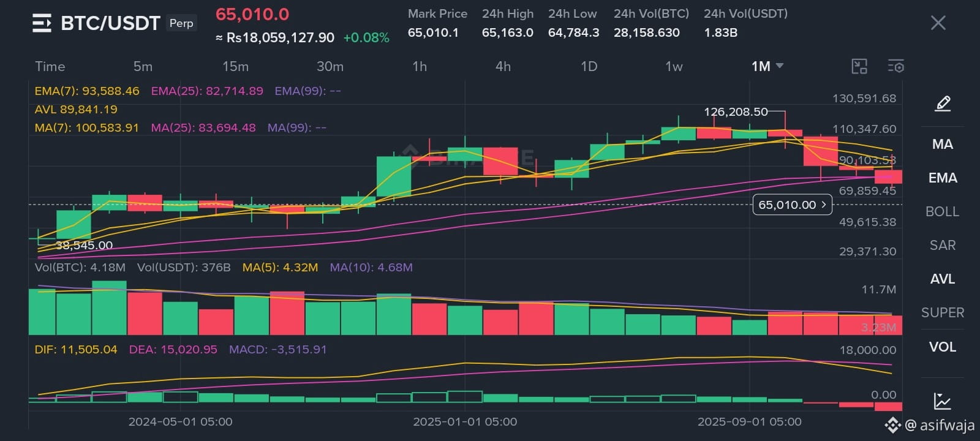Close the chart with the X icon
This screenshot has height=441, width=980.
pyautogui.click(x=938, y=23)
